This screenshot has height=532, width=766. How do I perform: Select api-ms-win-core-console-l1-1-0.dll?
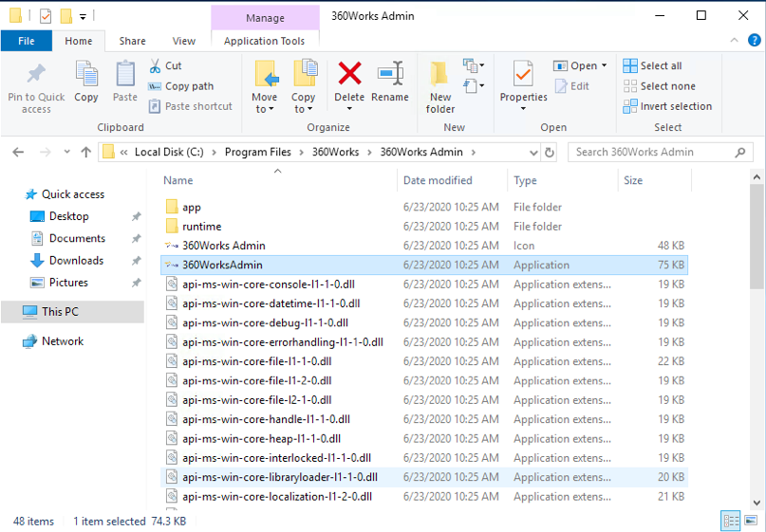[424, 284]
